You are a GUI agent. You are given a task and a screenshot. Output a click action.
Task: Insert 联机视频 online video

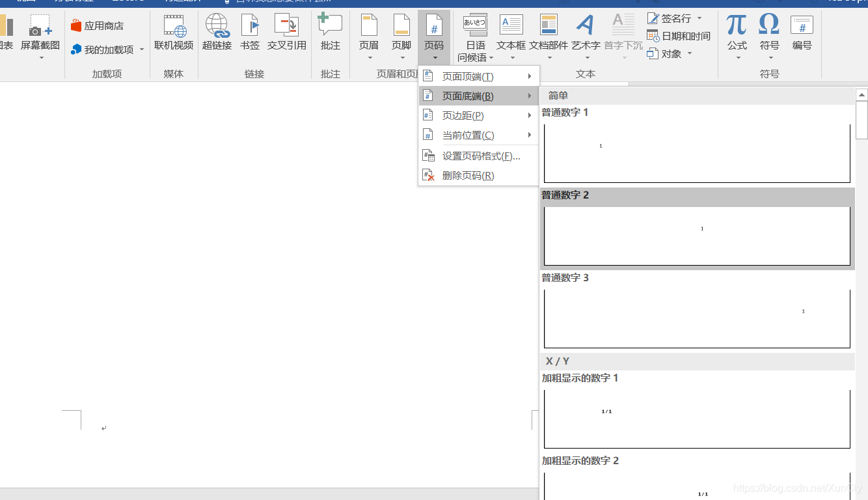[174, 33]
